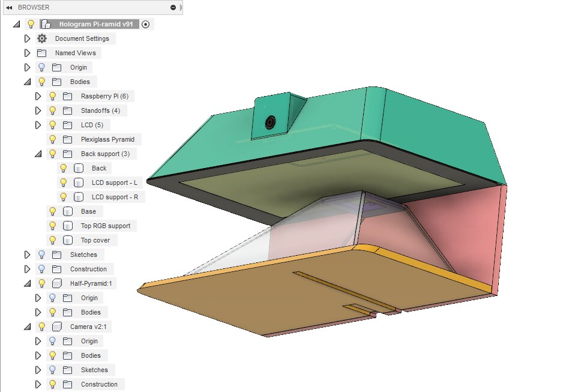Select the LCD support - L body label
Viewport: 569px width, 392px height.
(114, 182)
